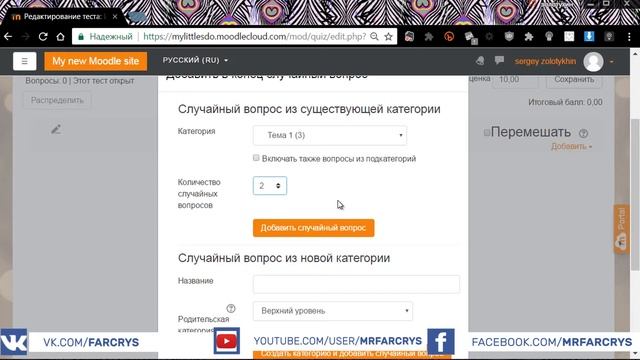
Task: Open help icon next to Перемешать
Action: pyautogui.click(x=583, y=133)
